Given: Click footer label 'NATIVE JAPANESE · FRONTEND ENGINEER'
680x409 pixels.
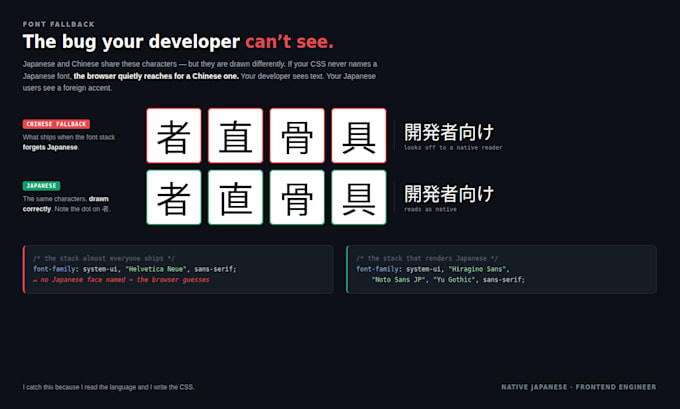Looking at the screenshot, I should point(579,387).
